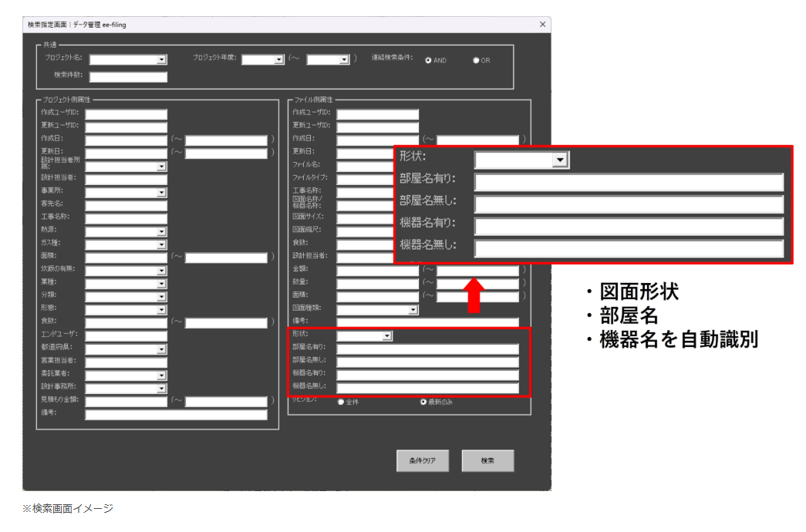Click 更新日 end field in プロジェクト側属性
Image resolution: width=806 pixels, height=532 pixels.
226,153
